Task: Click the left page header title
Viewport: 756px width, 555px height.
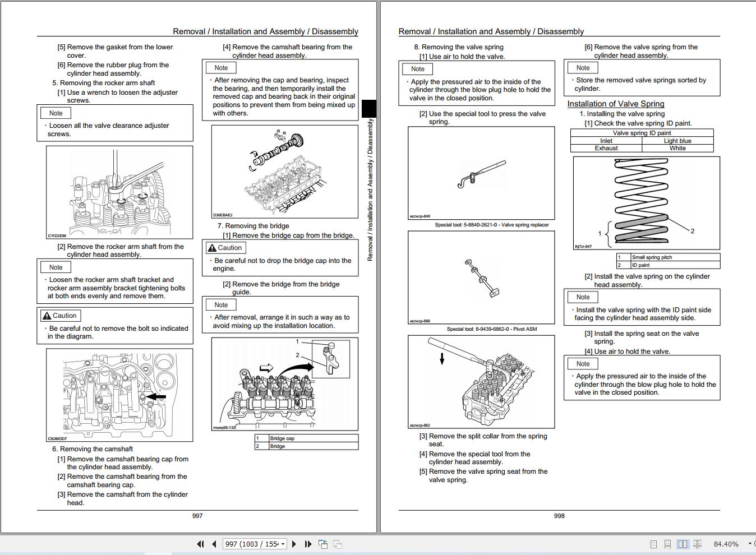Action: pyautogui.click(x=265, y=31)
